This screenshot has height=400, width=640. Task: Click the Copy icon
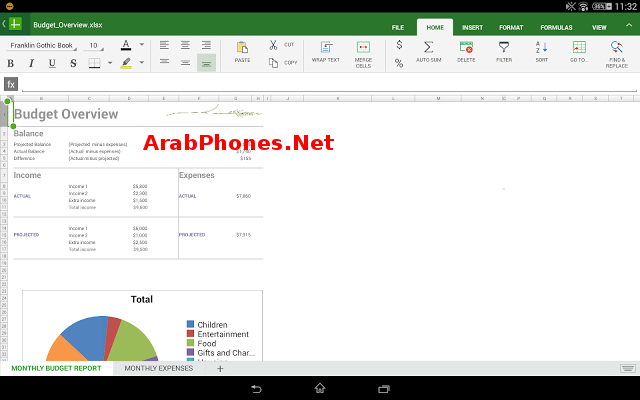[273, 62]
